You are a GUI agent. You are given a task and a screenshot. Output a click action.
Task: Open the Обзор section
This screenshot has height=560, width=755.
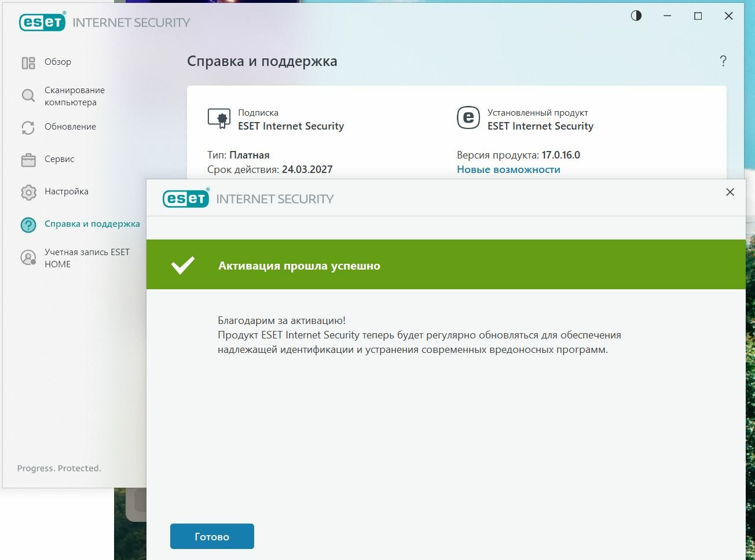(x=58, y=62)
